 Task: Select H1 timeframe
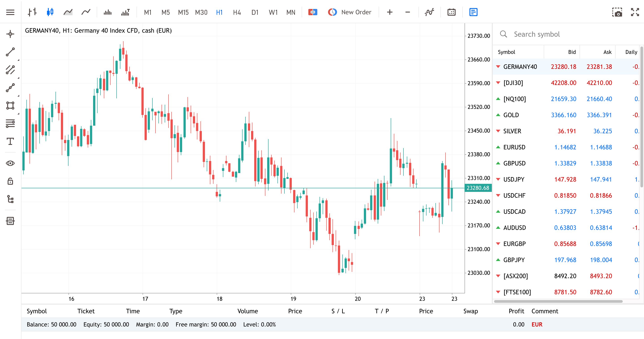point(219,12)
